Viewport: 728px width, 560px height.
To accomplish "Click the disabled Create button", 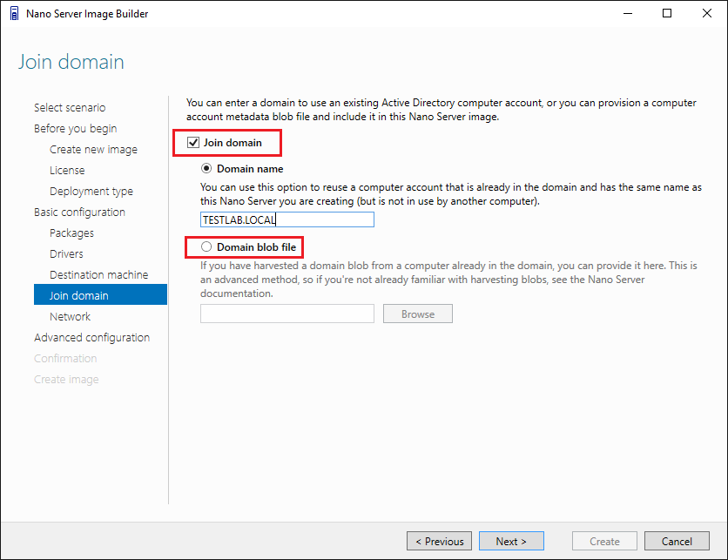I will pos(604,541).
